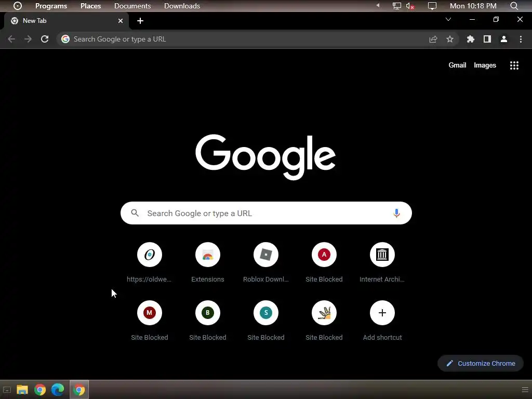
Task: Select the New Tab tab
Action: coord(66,21)
